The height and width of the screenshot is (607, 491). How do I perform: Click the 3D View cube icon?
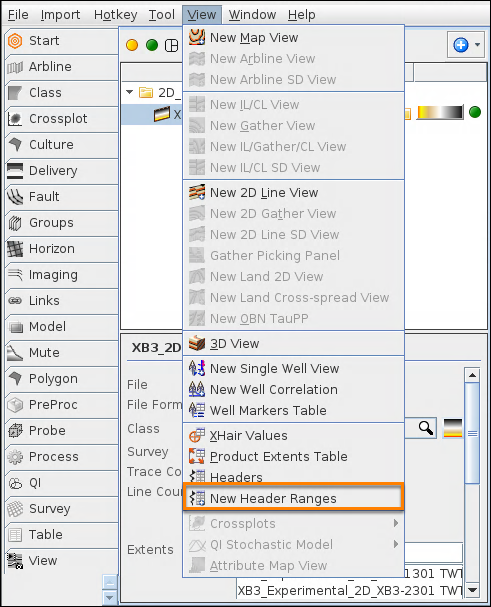coord(197,343)
